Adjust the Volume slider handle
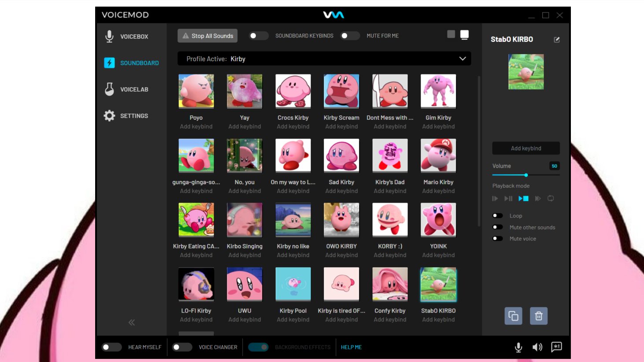This screenshot has width=644, height=362. click(526, 175)
